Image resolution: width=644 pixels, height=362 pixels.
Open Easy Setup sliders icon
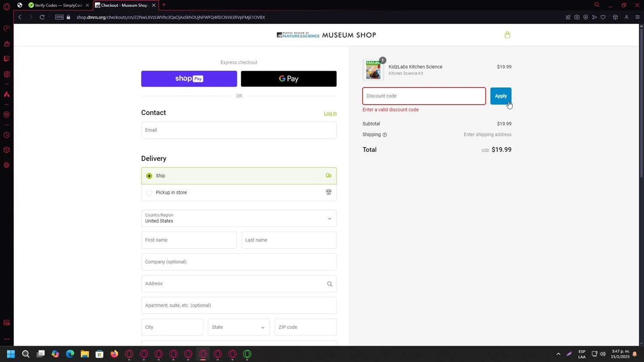coord(638,17)
